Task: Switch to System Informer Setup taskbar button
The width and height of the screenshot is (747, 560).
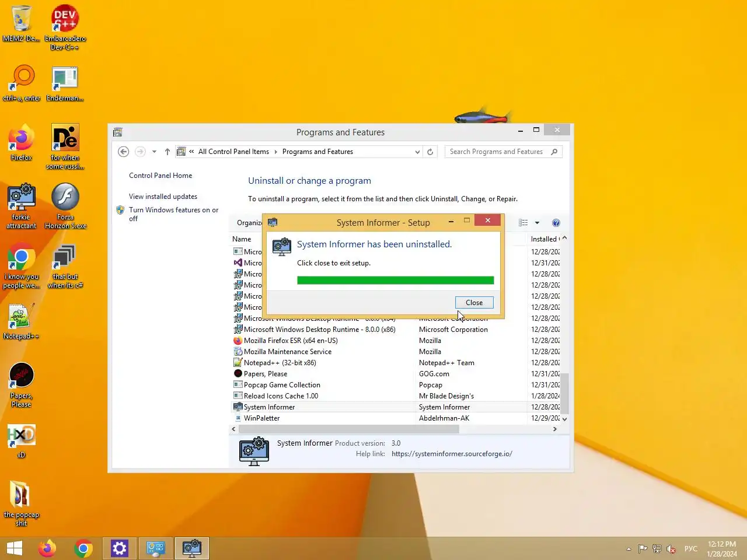Action: point(192,548)
